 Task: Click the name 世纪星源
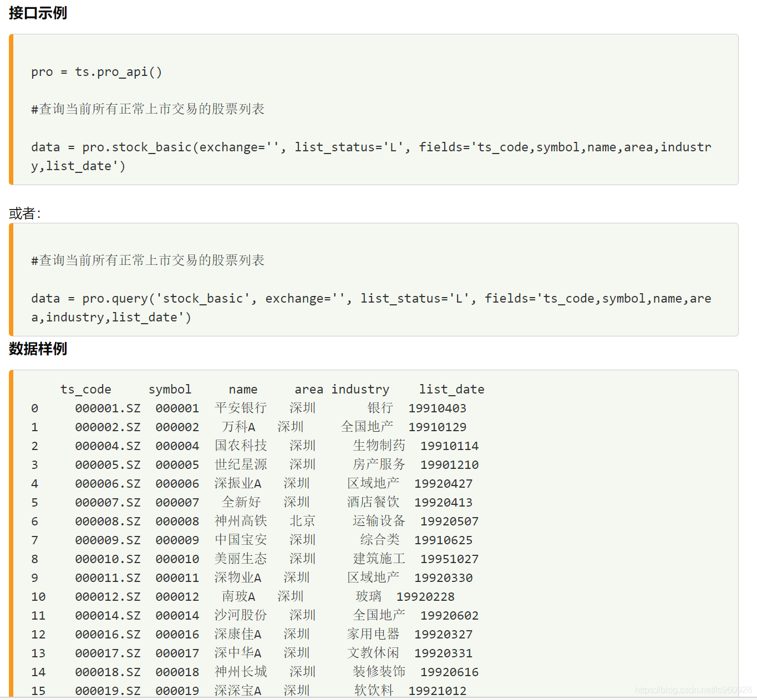point(241,465)
